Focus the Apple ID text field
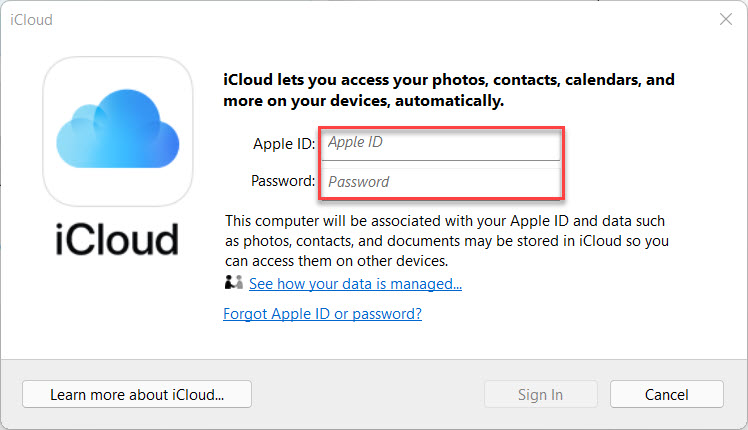 pos(440,143)
